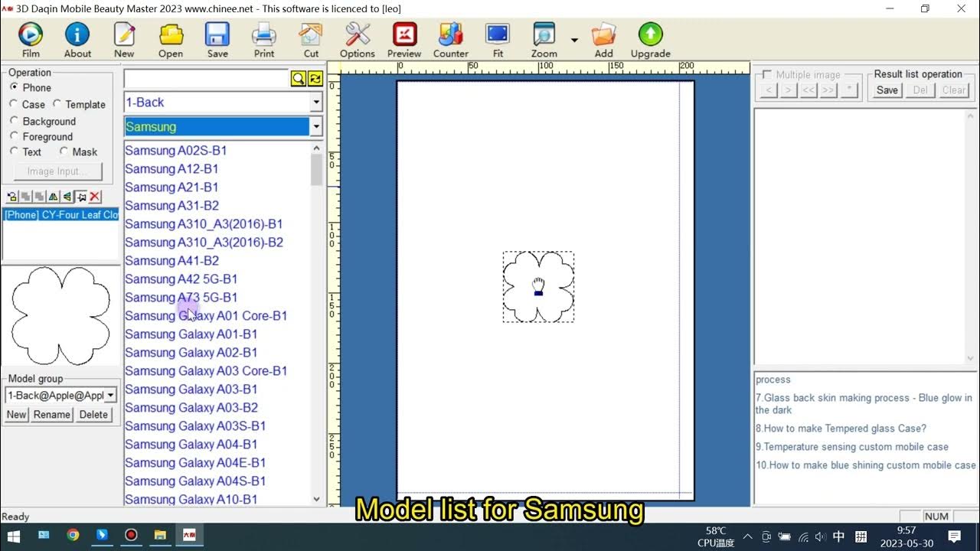This screenshot has width=980, height=551.
Task: Create a new document with New icon
Action: 124,34
